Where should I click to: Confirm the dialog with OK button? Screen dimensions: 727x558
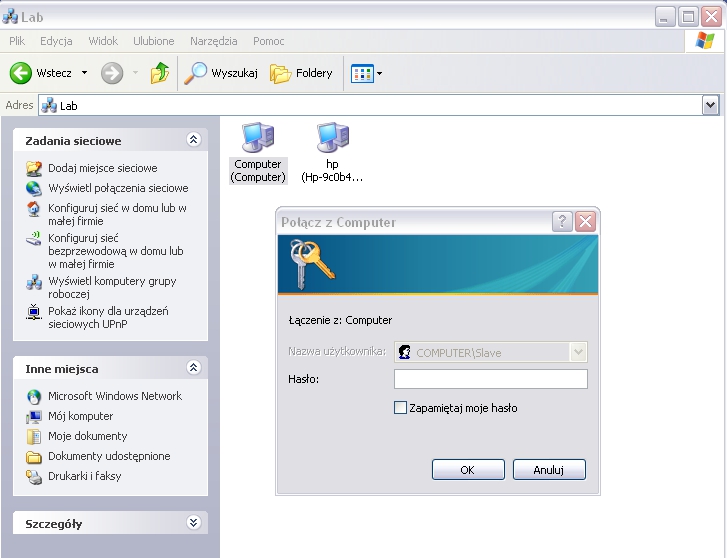pyautogui.click(x=468, y=470)
